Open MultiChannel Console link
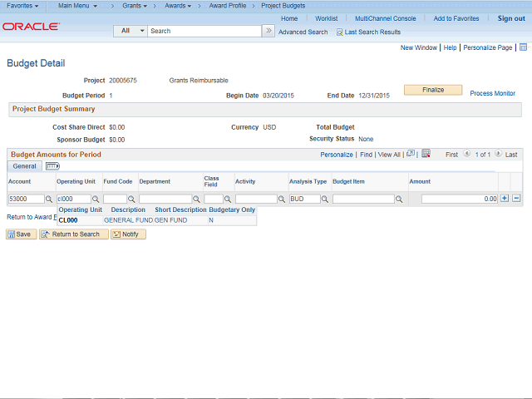Screen dimensions: 532x399 point(386,18)
